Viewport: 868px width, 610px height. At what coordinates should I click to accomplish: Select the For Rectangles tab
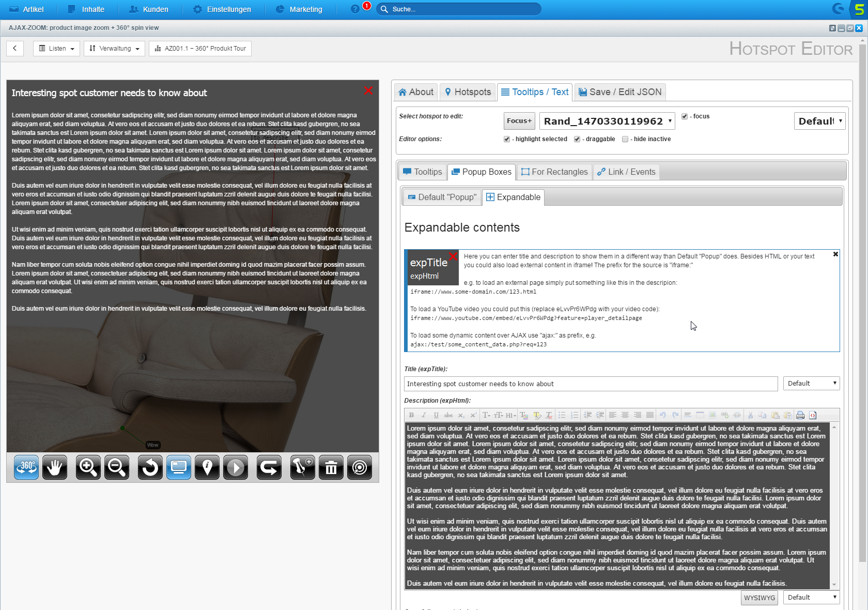tap(554, 172)
